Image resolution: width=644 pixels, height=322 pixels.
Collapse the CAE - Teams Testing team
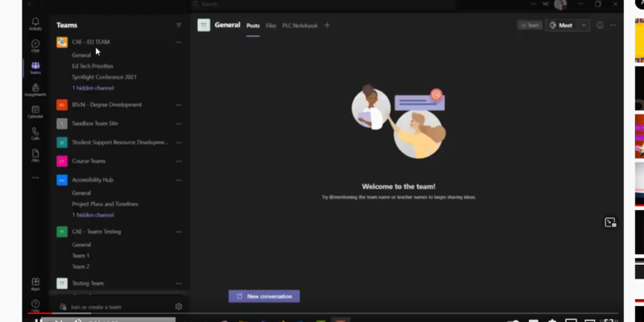coord(97,232)
